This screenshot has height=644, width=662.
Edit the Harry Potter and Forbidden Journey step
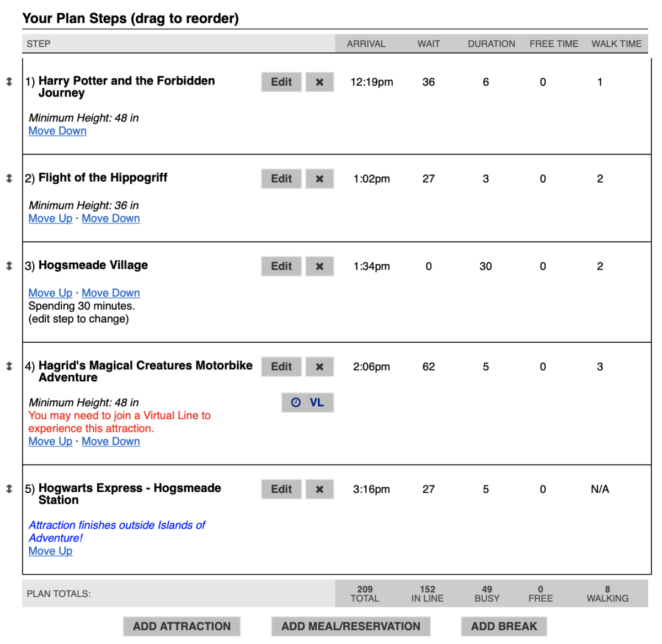281,82
